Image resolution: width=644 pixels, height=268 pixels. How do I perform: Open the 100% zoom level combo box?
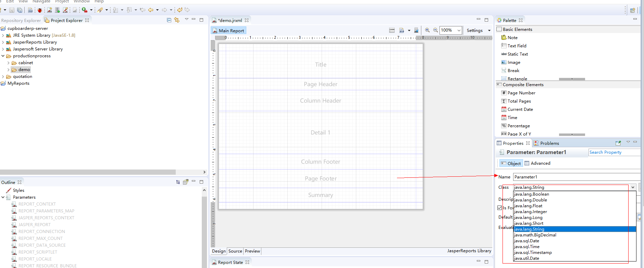pos(451,30)
